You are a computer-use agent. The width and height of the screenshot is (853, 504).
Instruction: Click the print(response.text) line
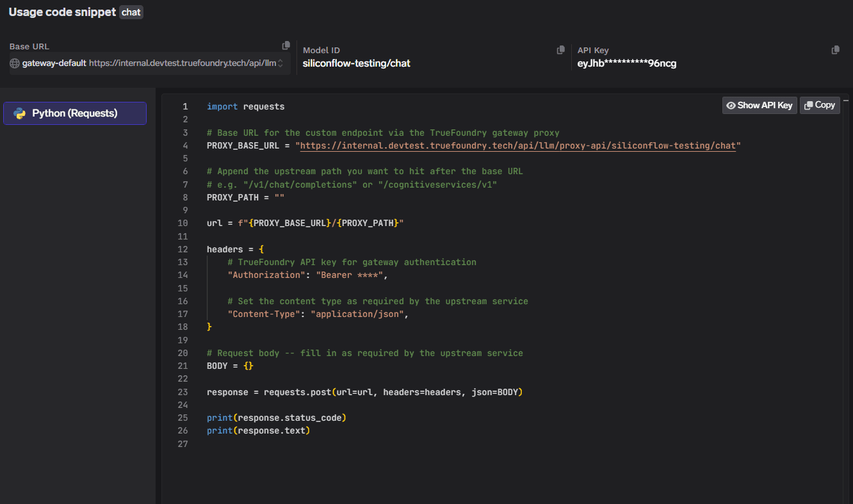point(258,431)
